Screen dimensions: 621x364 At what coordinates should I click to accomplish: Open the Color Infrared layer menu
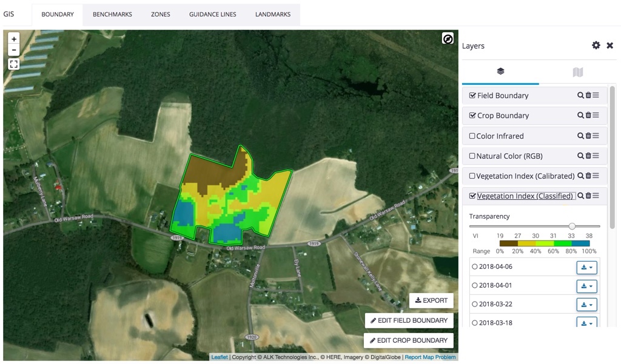[596, 136]
